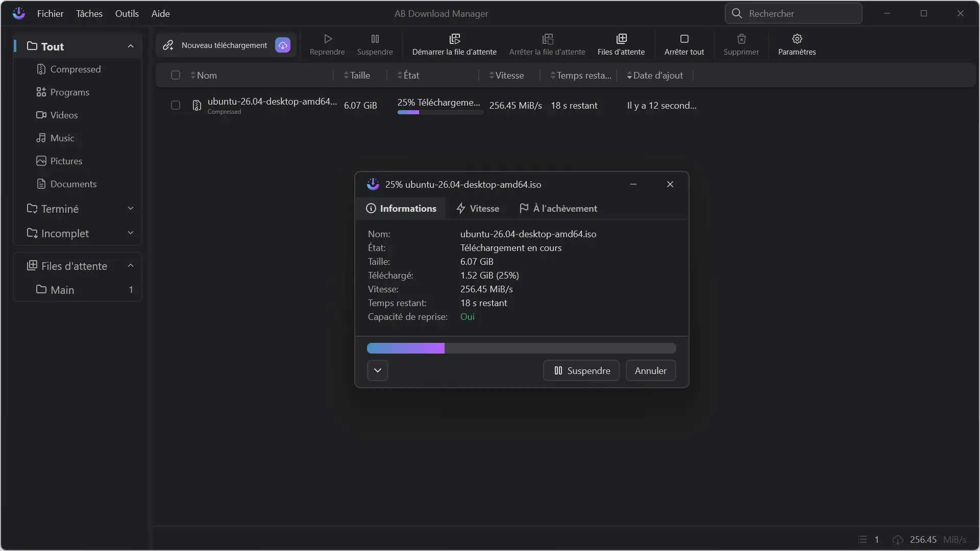Open the Outils menu
Viewport: 980px width, 551px height.
[127, 13]
